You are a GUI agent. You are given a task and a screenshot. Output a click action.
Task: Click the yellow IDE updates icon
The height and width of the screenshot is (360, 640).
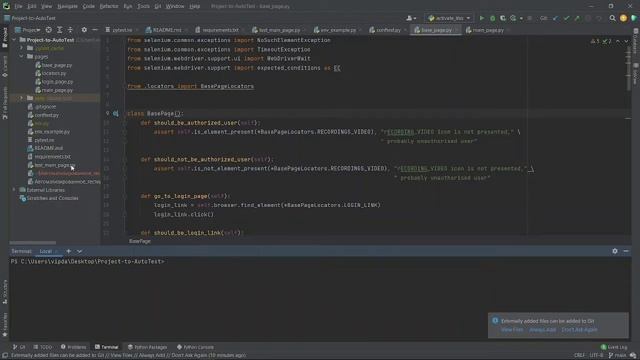click(x=623, y=18)
